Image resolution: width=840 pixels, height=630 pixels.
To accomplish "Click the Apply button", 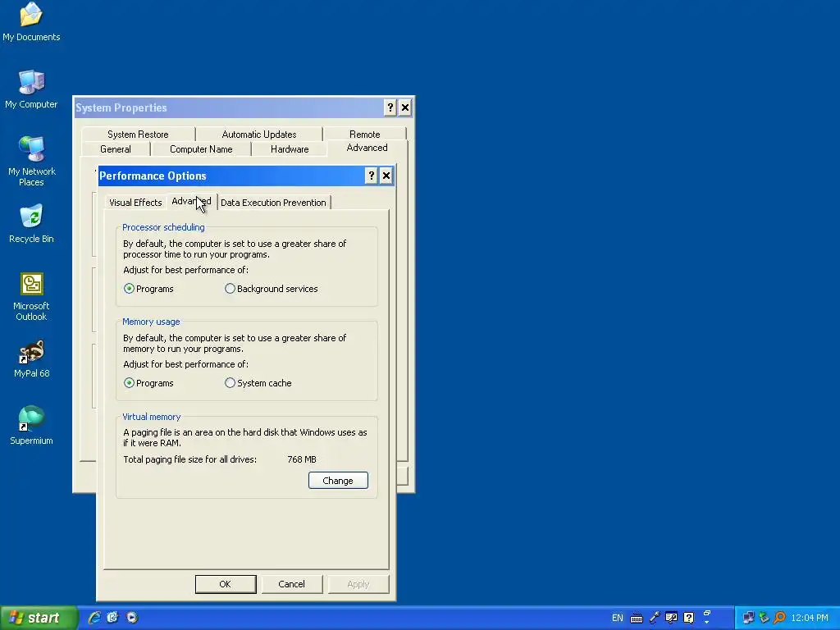I will tap(358, 584).
